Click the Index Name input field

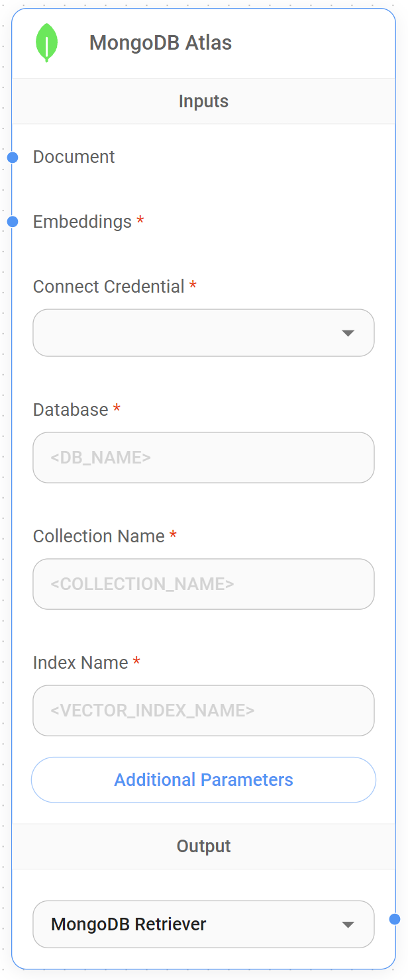[x=203, y=710]
